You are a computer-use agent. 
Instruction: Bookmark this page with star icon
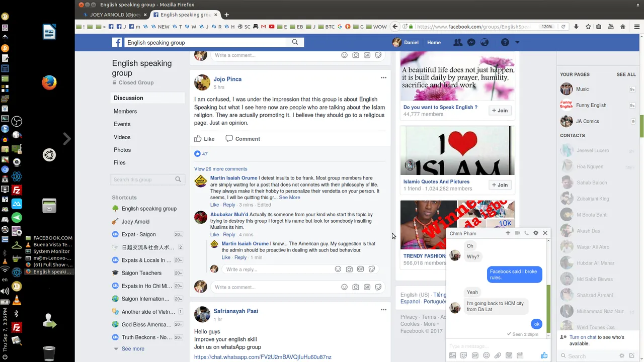pos(588,27)
